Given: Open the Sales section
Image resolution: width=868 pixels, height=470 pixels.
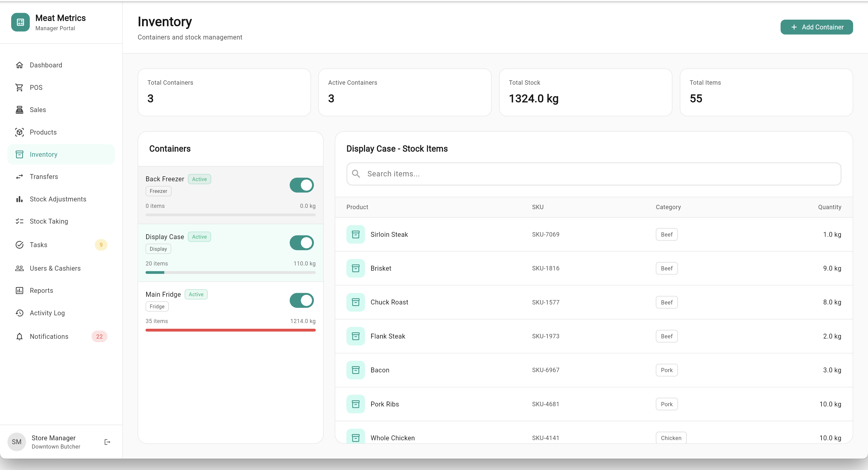Looking at the screenshot, I should click(x=38, y=109).
